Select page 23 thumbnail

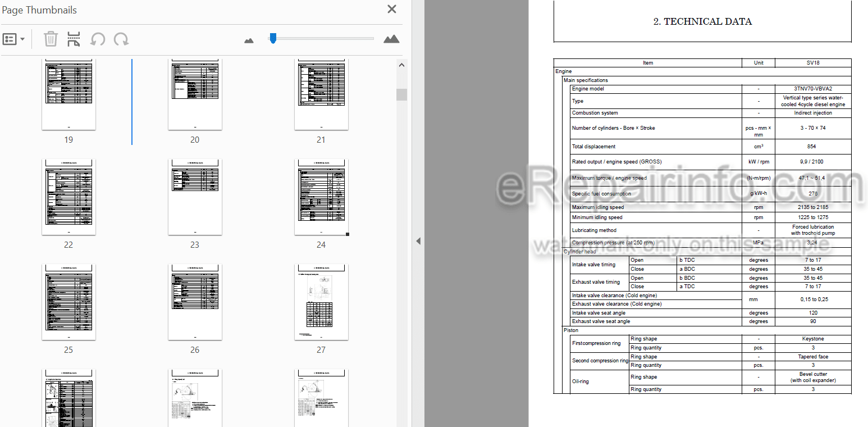point(195,197)
